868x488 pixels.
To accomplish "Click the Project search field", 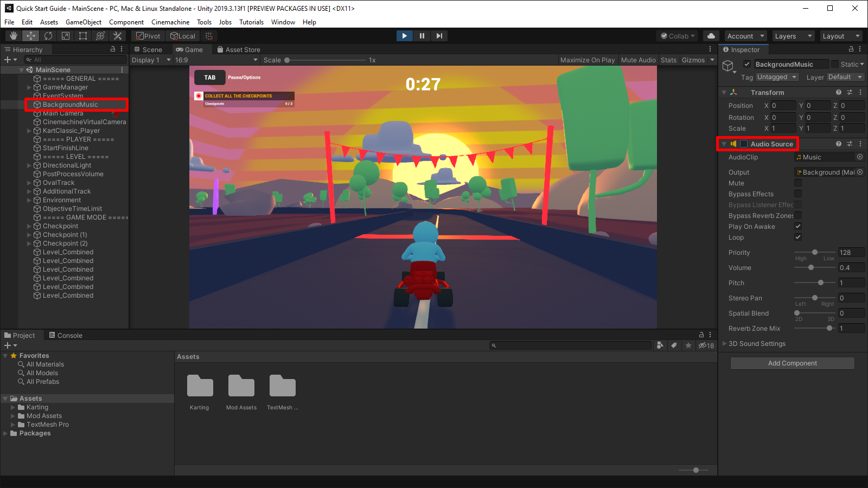I will 570,345.
